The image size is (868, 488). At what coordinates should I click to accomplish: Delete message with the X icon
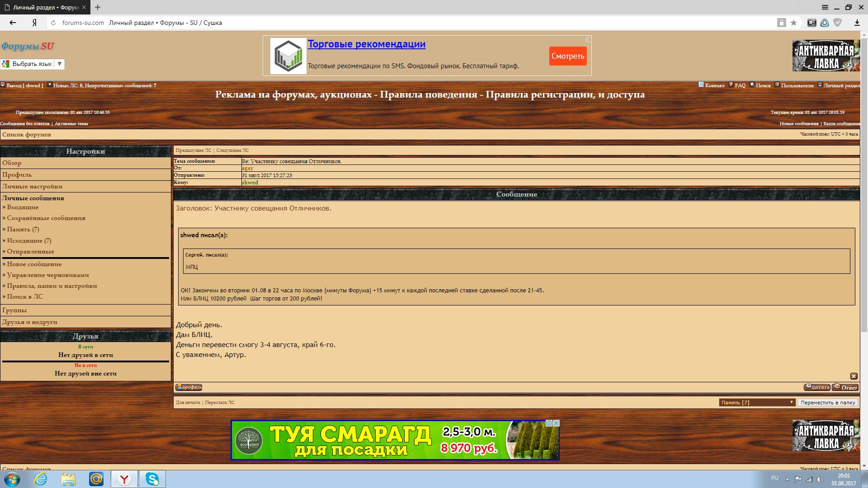(854, 376)
